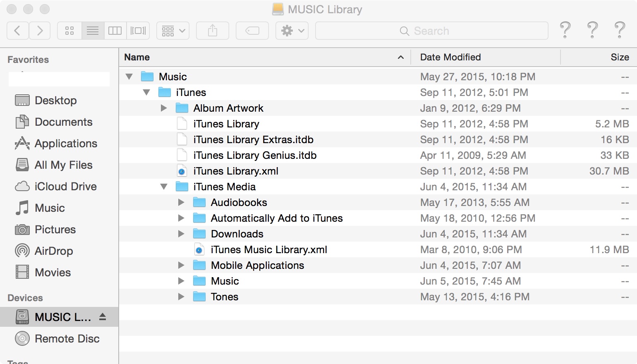Collapse the iTunes folder
637x364 pixels.
point(146,92)
